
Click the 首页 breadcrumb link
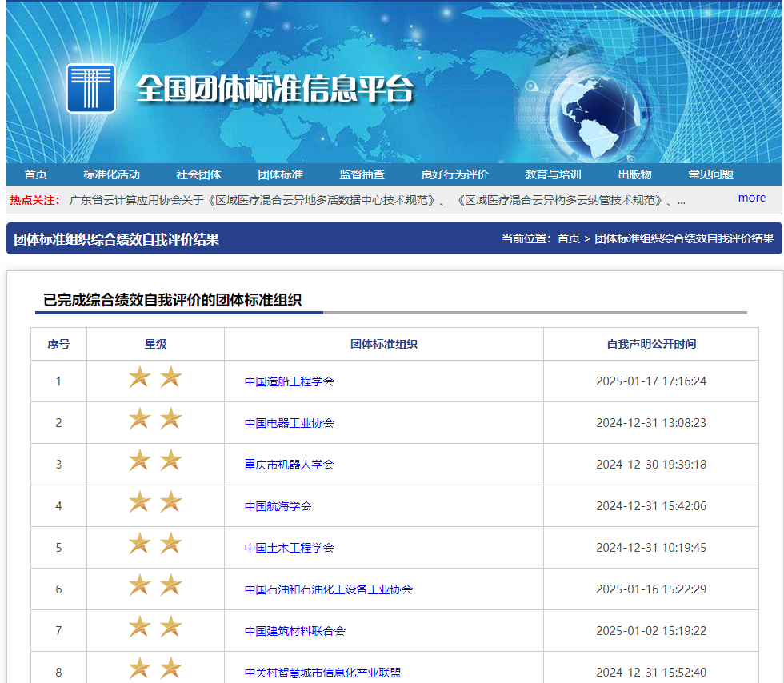(569, 238)
